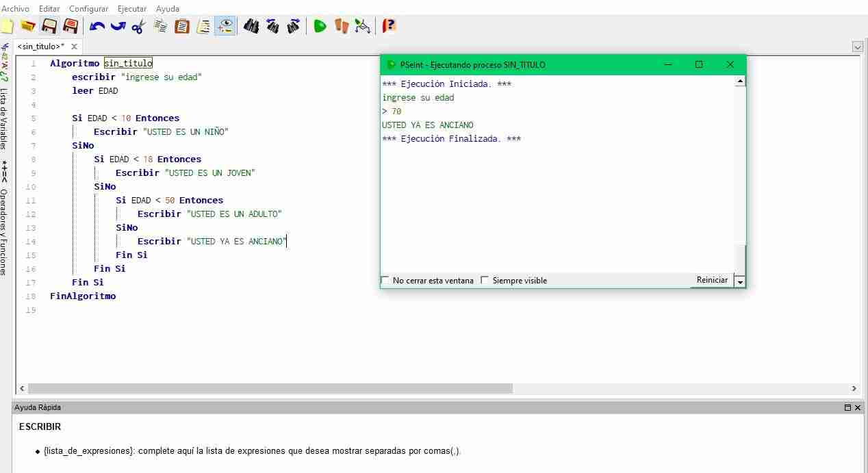Copy selection with the copy icon
The height and width of the screenshot is (473, 868).
pyautogui.click(x=161, y=26)
